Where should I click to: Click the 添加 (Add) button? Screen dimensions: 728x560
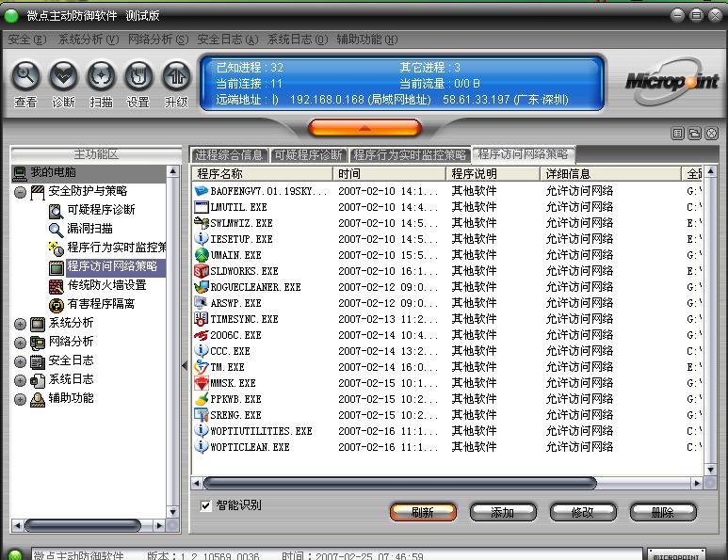tap(503, 513)
